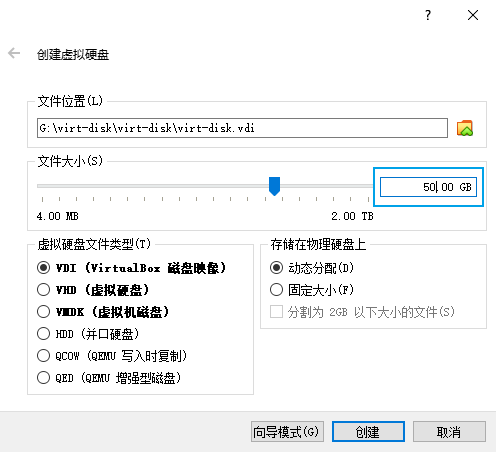Click the 2.00 TB maximum size label

point(352,216)
